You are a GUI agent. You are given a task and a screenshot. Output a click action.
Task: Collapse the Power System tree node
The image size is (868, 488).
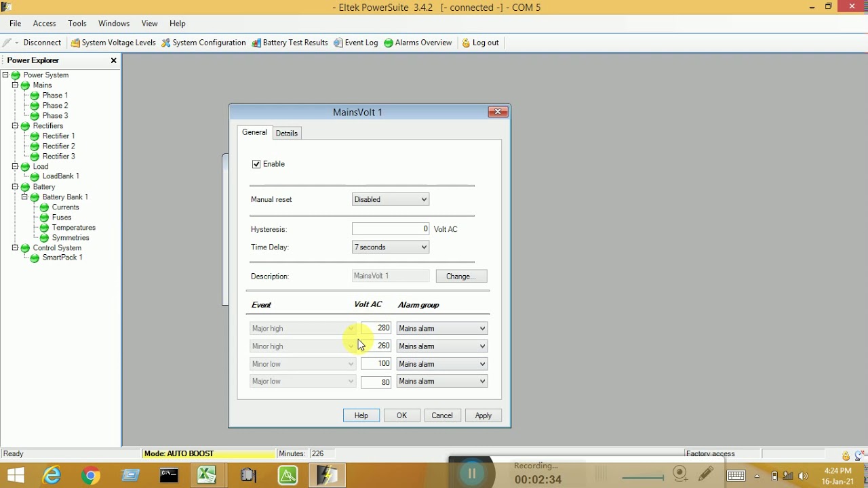(5, 75)
